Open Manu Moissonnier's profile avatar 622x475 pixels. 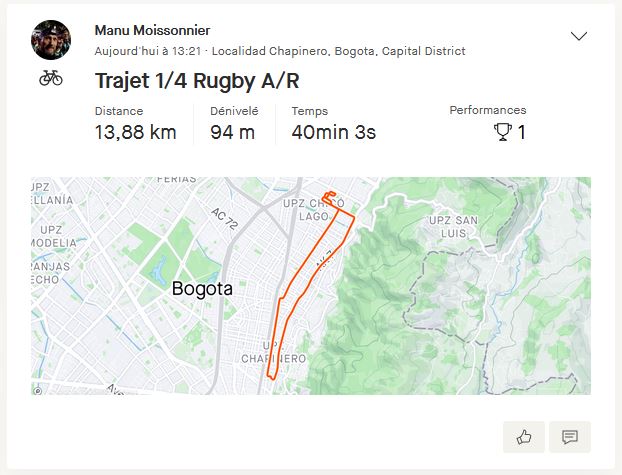pyautogui.click(x=51, y=40)
